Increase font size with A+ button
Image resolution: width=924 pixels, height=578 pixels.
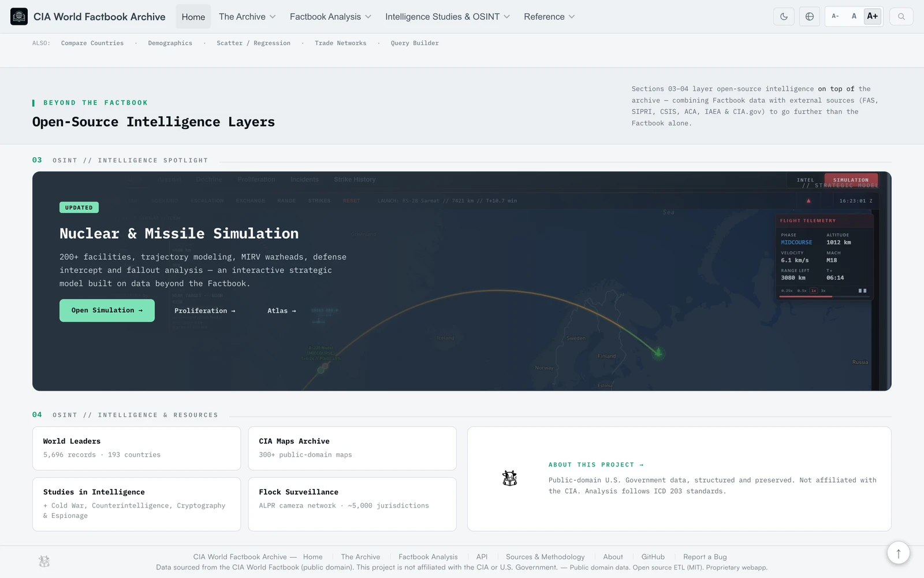[x=873, y=16]
